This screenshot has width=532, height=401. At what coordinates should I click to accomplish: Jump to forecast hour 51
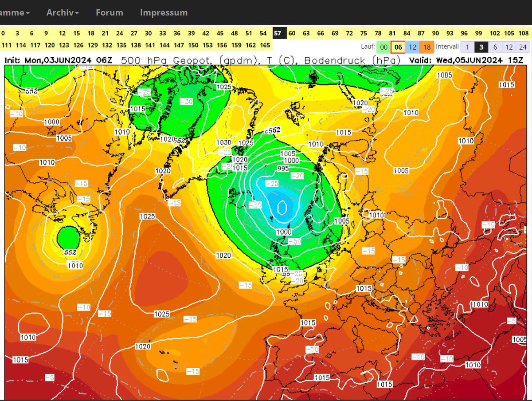click(x=249, y=33)
